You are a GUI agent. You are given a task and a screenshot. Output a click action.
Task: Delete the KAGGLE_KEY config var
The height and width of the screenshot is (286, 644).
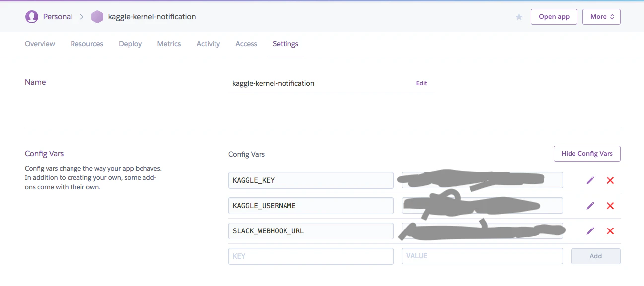610,180
